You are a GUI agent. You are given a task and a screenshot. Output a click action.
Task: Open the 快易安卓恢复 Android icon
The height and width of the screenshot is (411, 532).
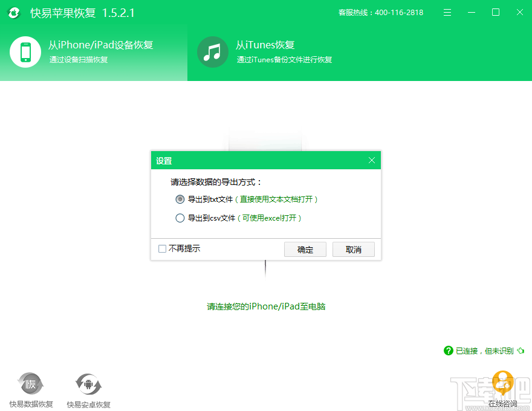(88, 384)
